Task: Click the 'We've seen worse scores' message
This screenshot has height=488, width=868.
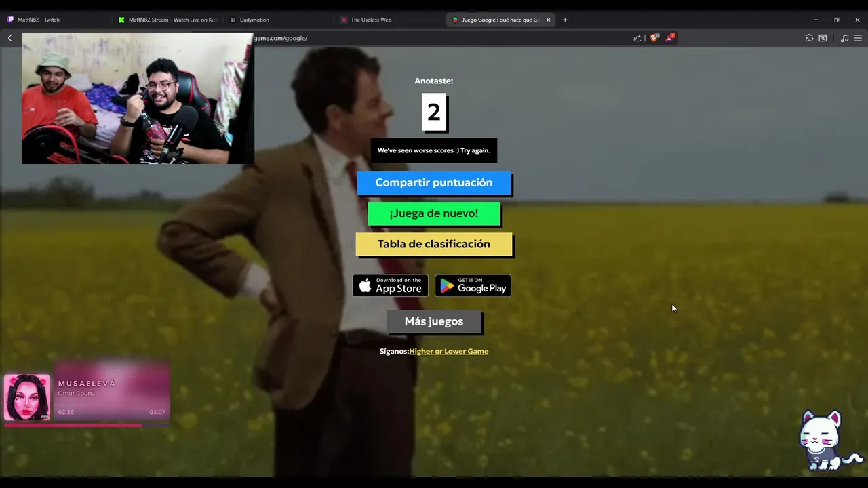Action: point(433,150)
